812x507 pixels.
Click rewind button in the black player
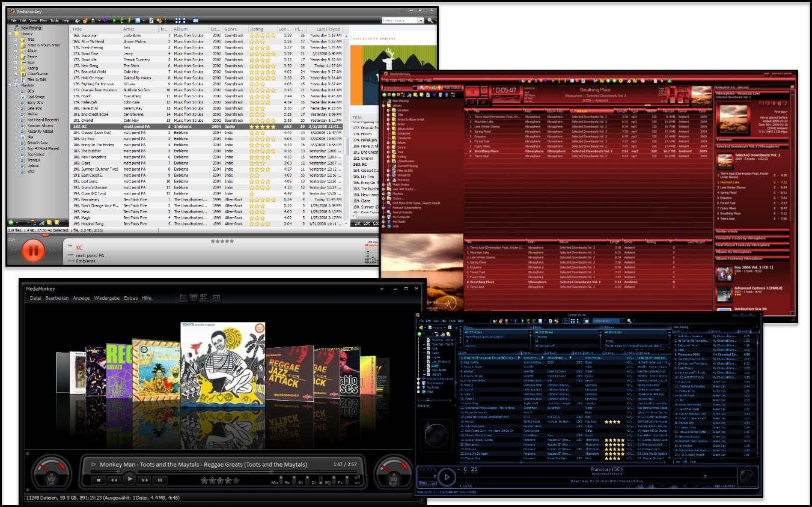114,480
